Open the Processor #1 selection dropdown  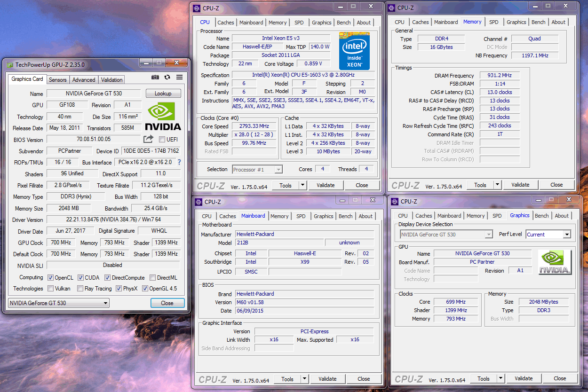pyautogui.click(x=257, y=169)
